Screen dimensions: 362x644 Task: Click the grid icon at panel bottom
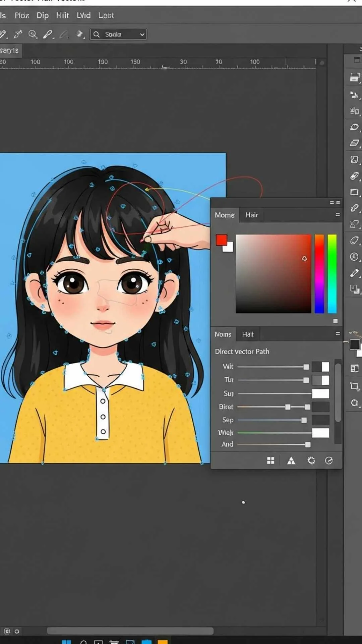point(270,461)
